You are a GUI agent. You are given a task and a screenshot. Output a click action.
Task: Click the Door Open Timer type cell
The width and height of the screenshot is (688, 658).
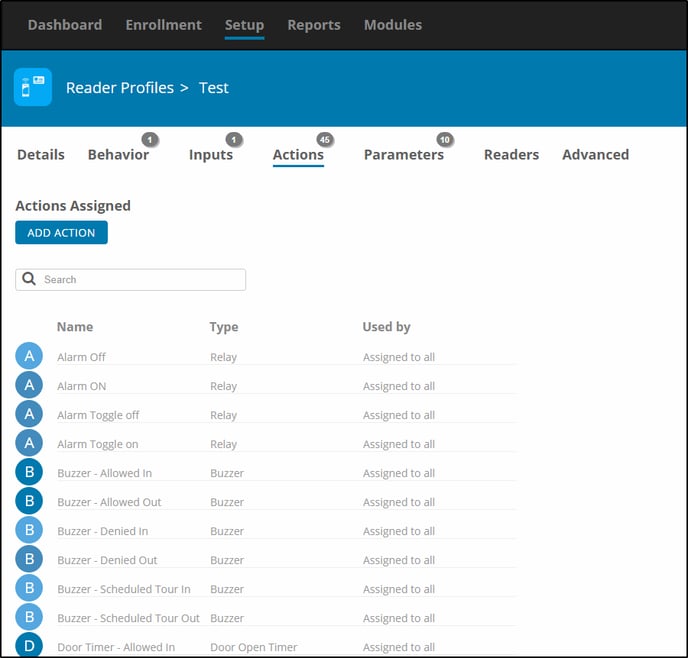pyautogui.click(x=254, y=647)
